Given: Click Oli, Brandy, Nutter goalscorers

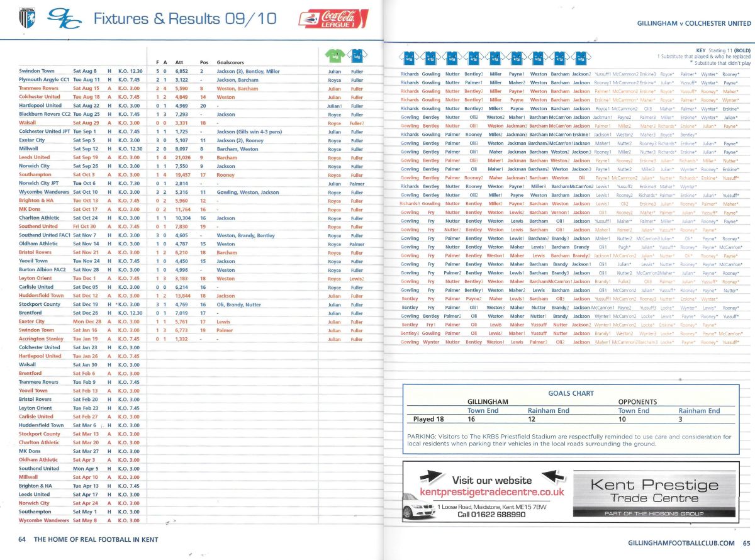Looking at the screenshot, I should tap(238, 304).
